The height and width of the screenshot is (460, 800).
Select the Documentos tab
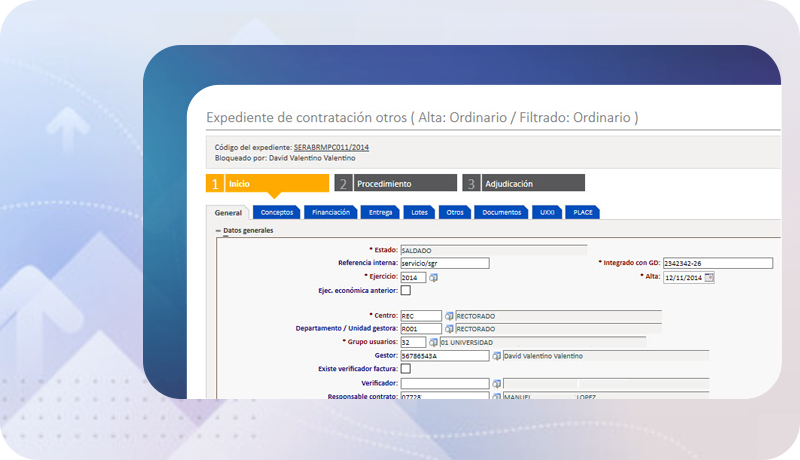point(501,212)
